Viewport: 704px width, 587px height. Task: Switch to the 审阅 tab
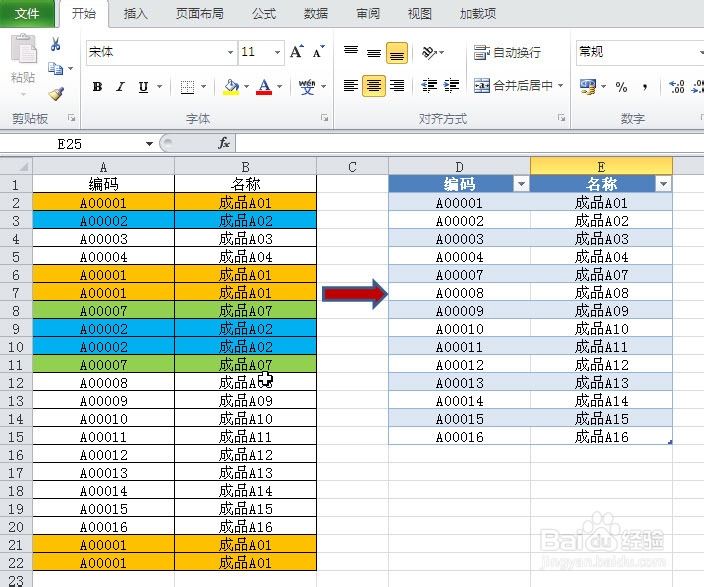(368, 13)
